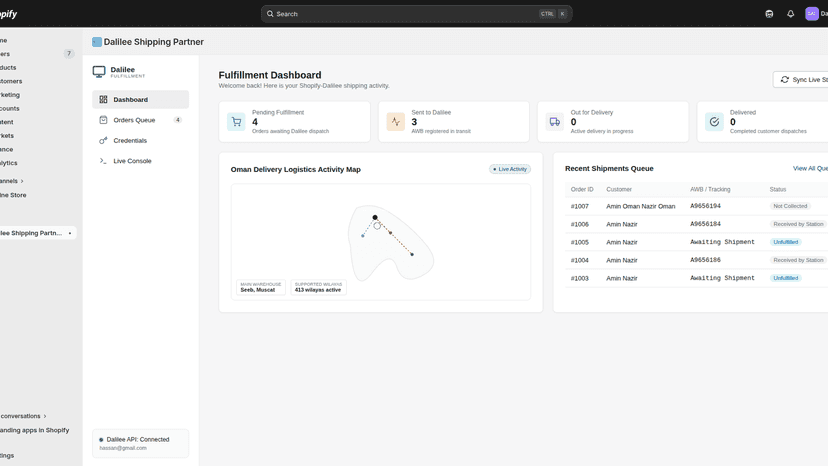Click the hassan@gmail.com account text
Screen dimensions: 828x466
(123, 448)
